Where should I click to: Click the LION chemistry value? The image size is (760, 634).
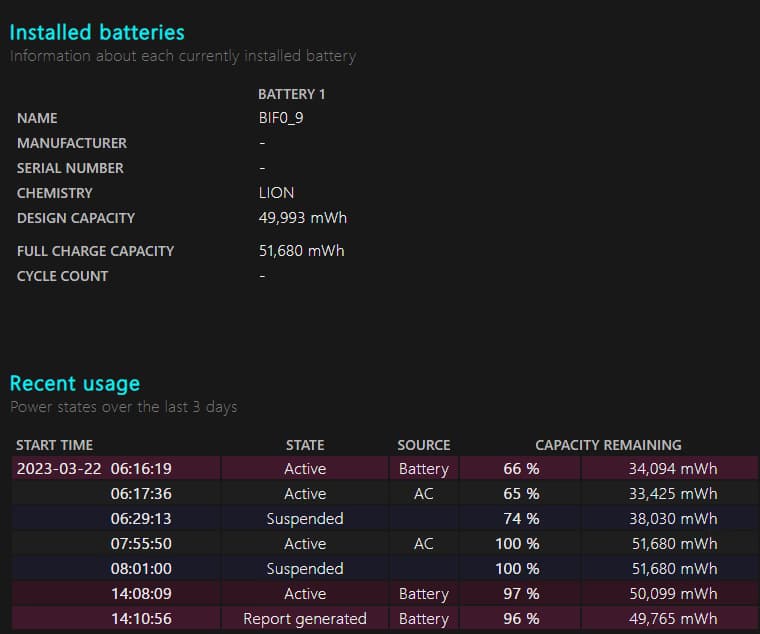pyautogui.click(x=276, y=193)
